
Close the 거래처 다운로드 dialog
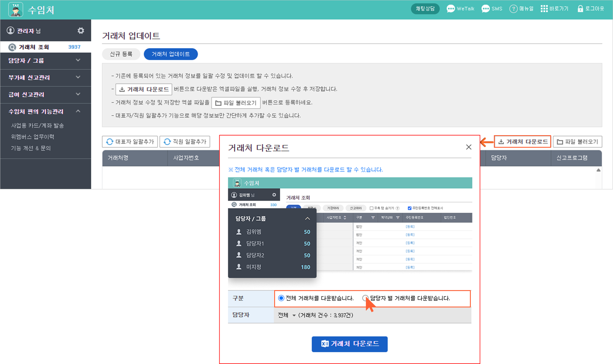click(468, 147)
